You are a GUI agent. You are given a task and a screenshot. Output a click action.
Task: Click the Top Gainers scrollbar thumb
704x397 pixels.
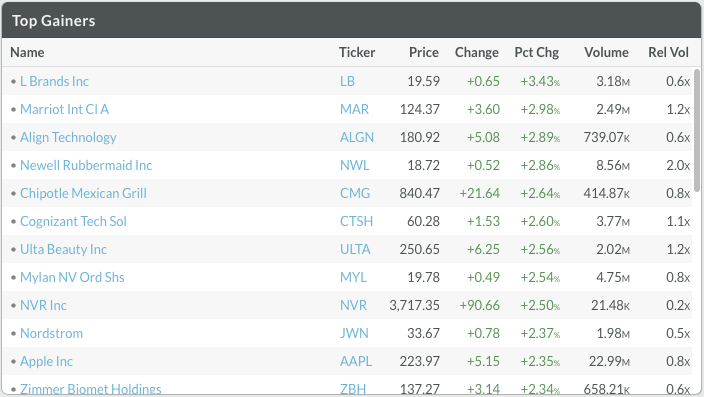(x=697, y=130)
